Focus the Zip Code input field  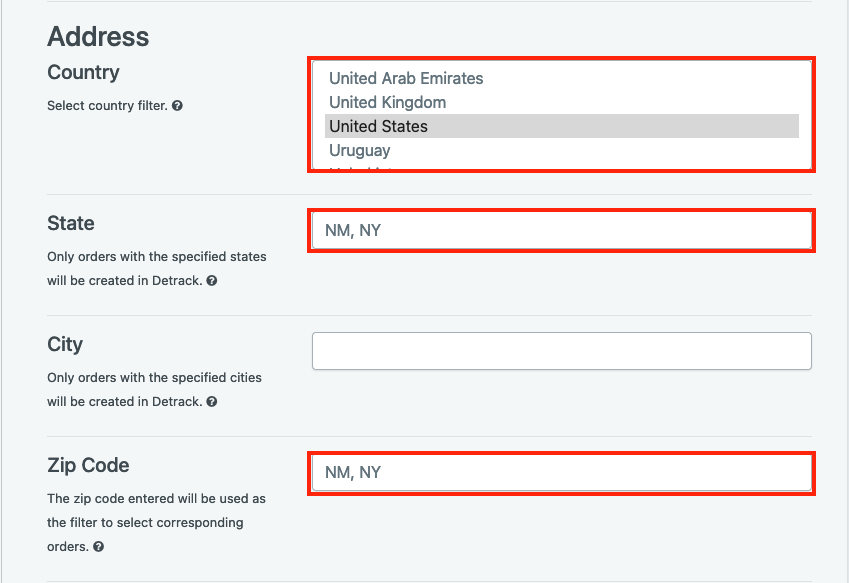[x=561, y=473]
